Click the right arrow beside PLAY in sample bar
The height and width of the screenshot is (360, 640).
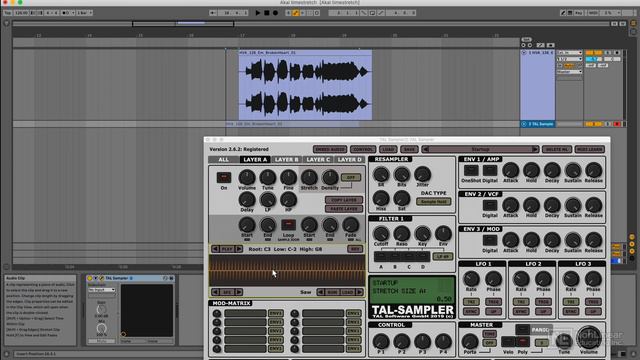239,249
